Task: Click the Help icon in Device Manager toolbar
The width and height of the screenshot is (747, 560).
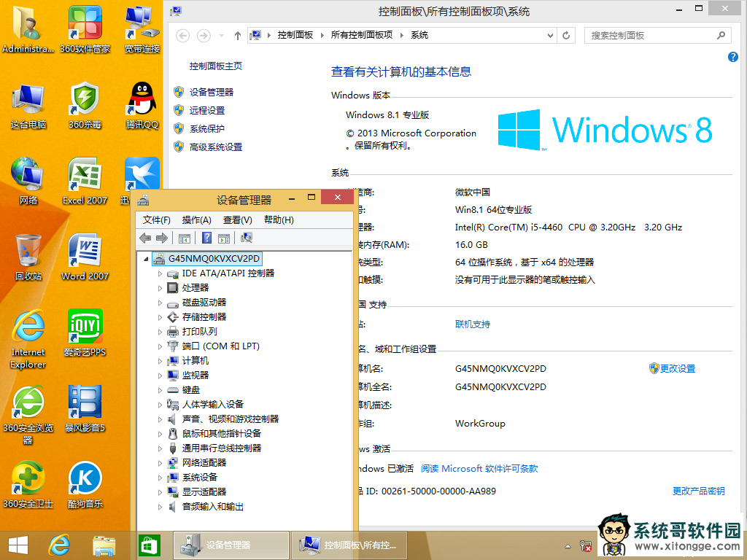Action: pos(206,238)
